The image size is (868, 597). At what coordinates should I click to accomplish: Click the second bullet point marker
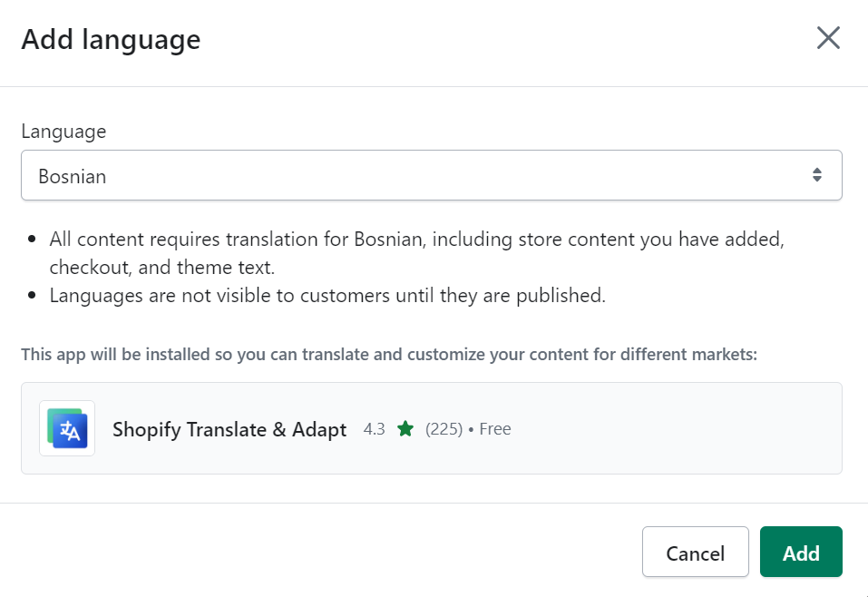point(33,296)
